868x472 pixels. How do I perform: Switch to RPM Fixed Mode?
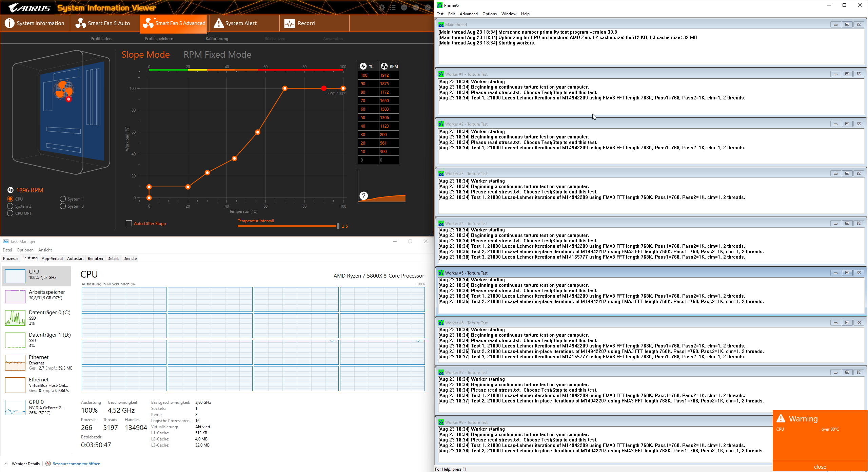217,55
